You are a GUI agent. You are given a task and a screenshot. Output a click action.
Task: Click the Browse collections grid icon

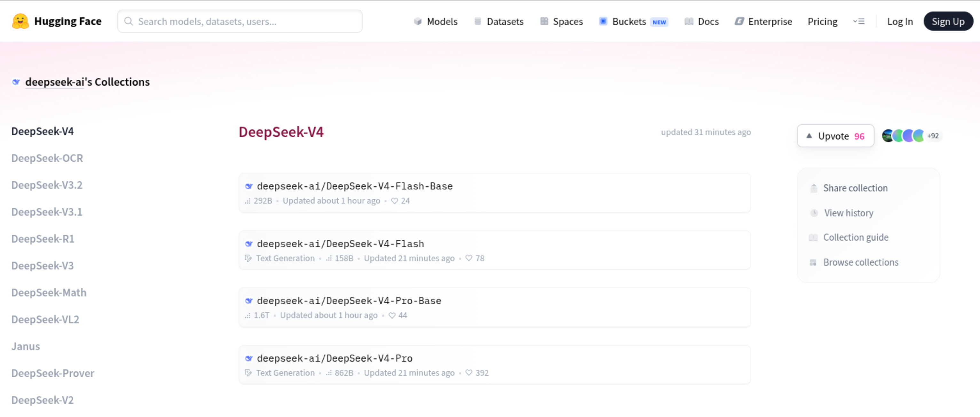(x=814, y=262)
